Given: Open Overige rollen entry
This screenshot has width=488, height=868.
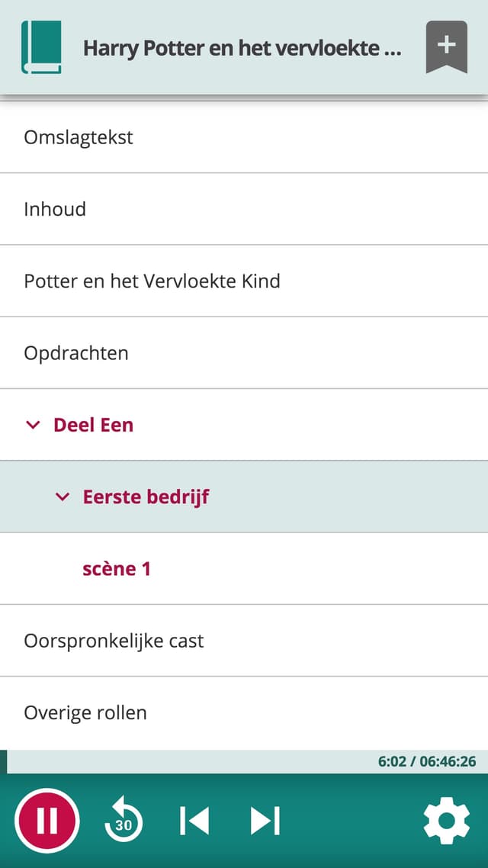Looking at the screenshot, I should 244,713.
